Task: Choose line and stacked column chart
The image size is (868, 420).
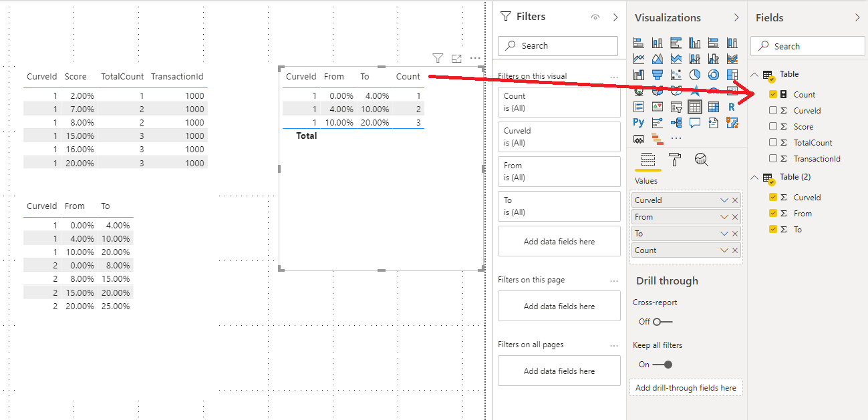Action: pyautogui.click(x=695, y=59)
